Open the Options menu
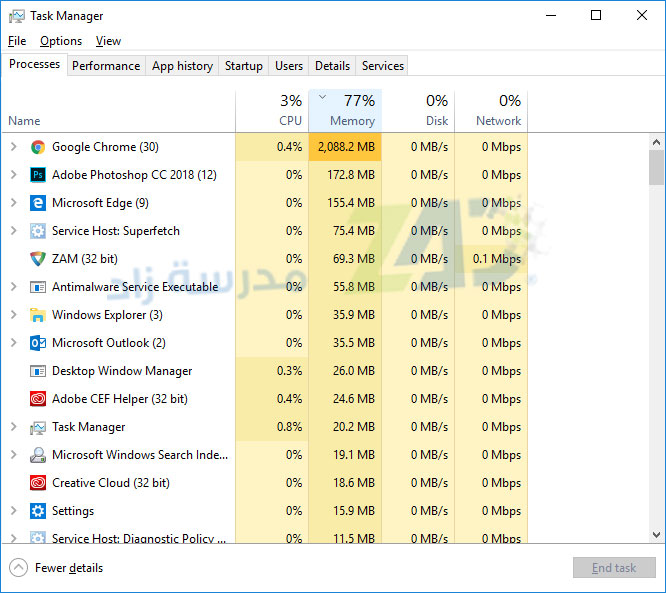This screenshot has width=666, height=593. tap(61, 41)
